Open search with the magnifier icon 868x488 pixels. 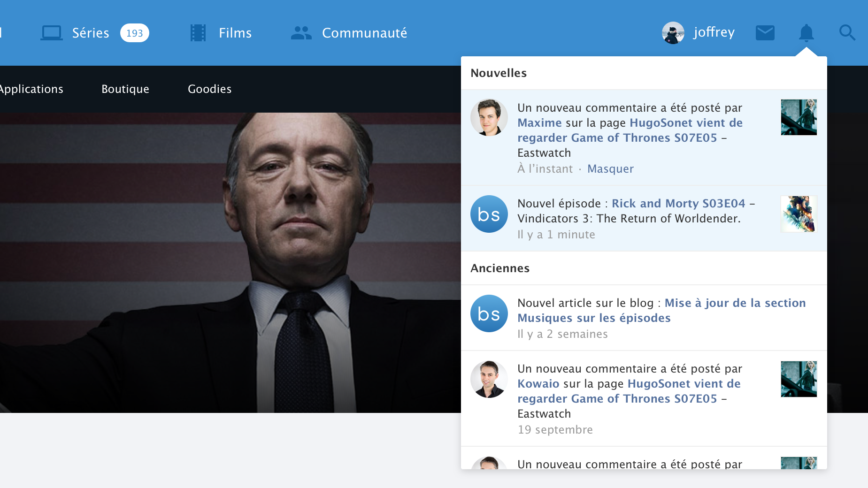pos(847,33)
